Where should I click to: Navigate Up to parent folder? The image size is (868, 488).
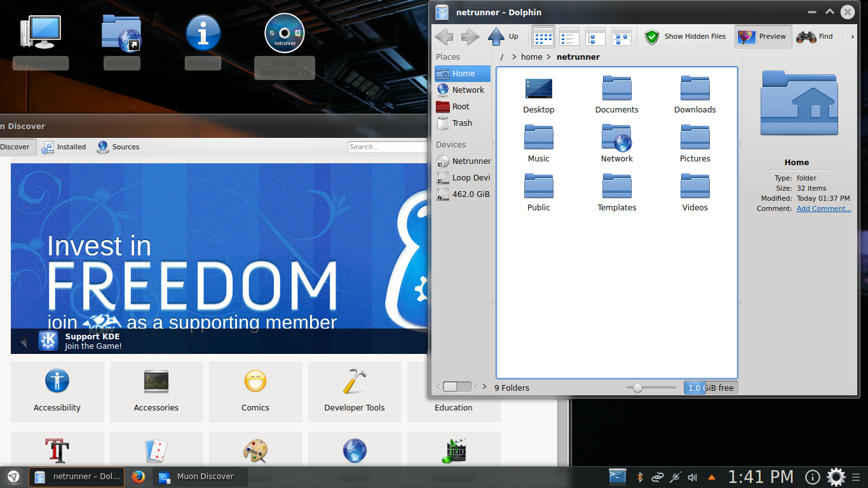coord(503,37)
